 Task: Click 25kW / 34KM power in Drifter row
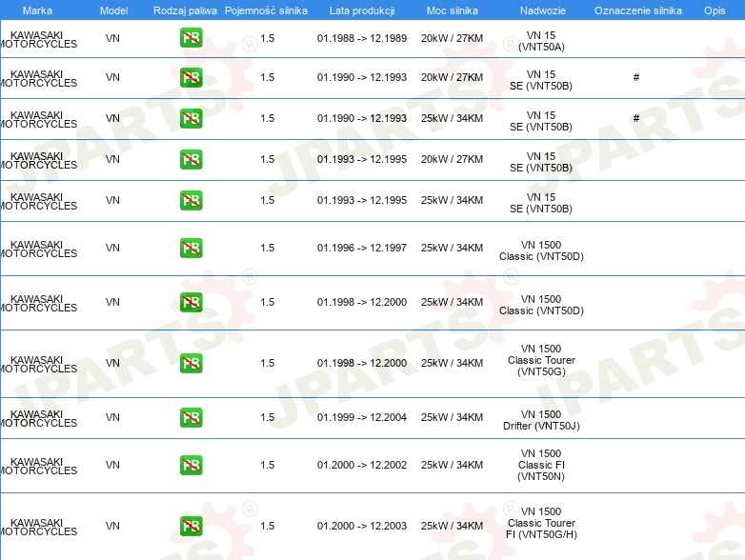[452, 417]
